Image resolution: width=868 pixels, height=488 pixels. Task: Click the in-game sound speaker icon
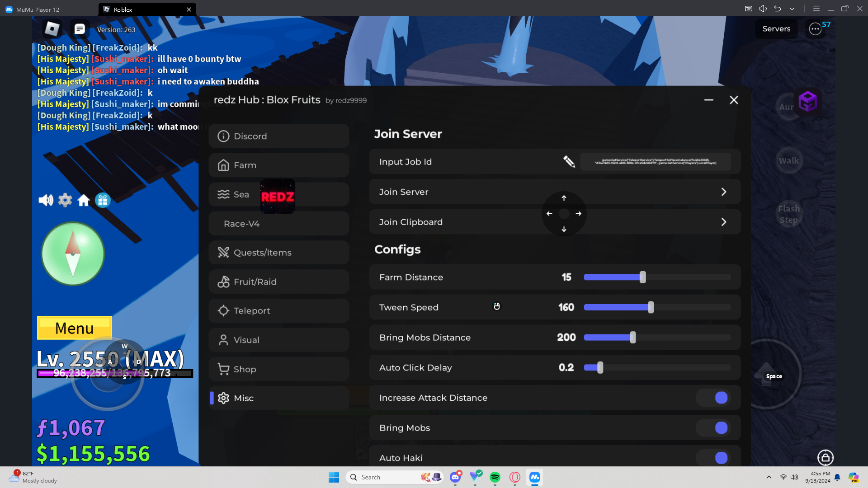pyautogui.click(x=46, y=200)
